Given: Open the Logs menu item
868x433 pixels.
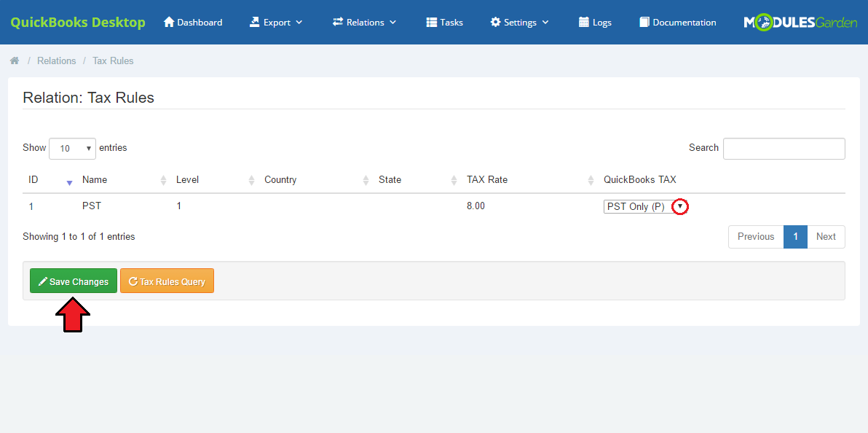Looking at the screenshot, I should (x=595, y=22).
